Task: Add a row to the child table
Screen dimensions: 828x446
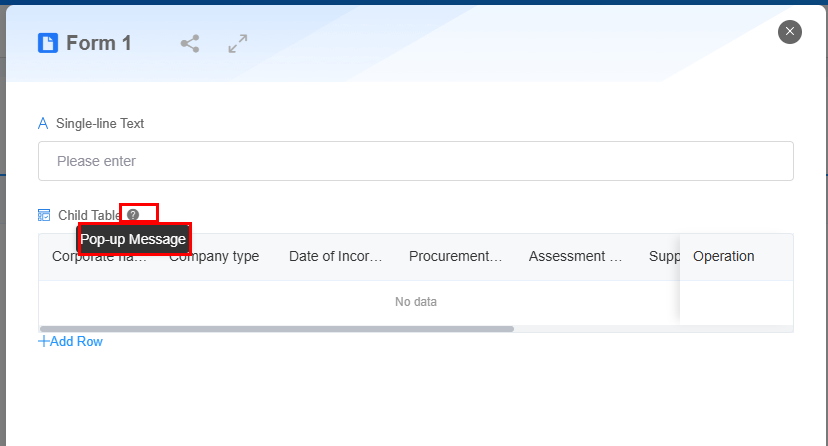Action: [70, 341]
